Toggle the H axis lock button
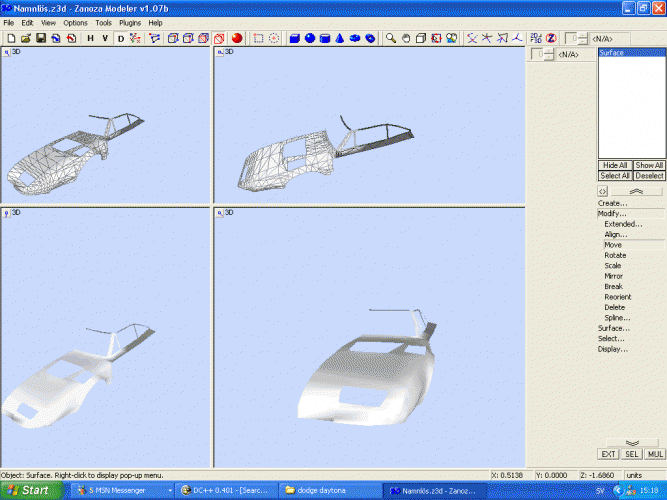The height and width of the screenshot is (500, 667). 90,38
